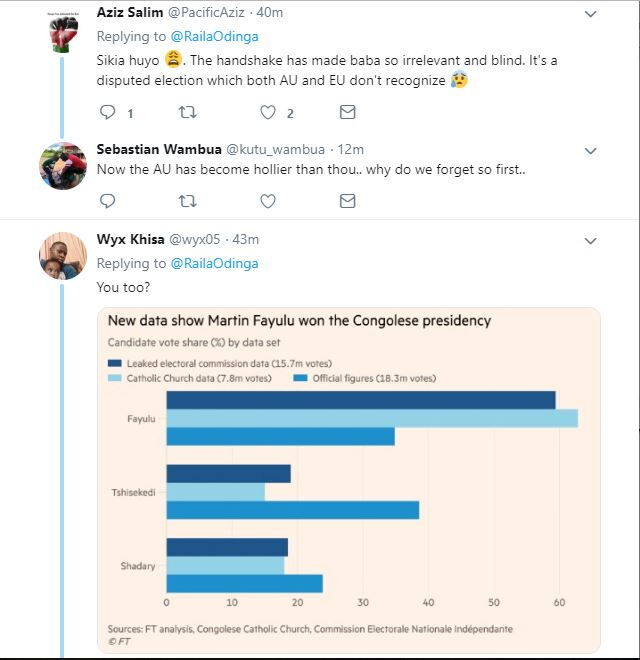This screenshot has height=660, width=640.
Task: Open Sebastian Wambua's profile picture
Action: pos(63,166)
